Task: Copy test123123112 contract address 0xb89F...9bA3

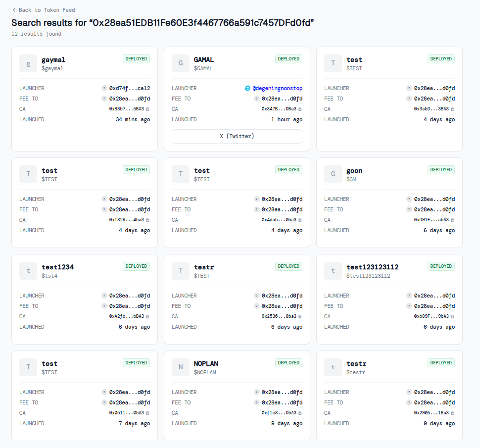Action: point(452,316)
